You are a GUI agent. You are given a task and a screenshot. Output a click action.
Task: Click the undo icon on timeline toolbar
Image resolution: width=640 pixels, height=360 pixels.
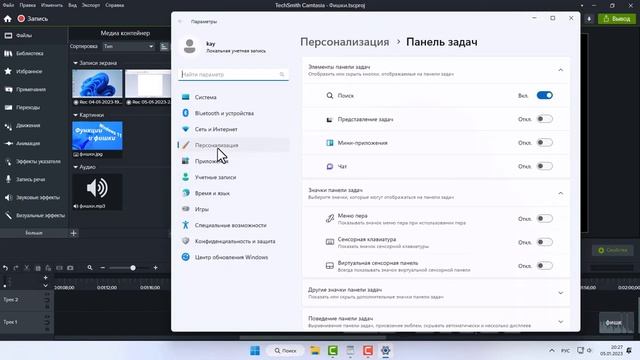point(5,268)
